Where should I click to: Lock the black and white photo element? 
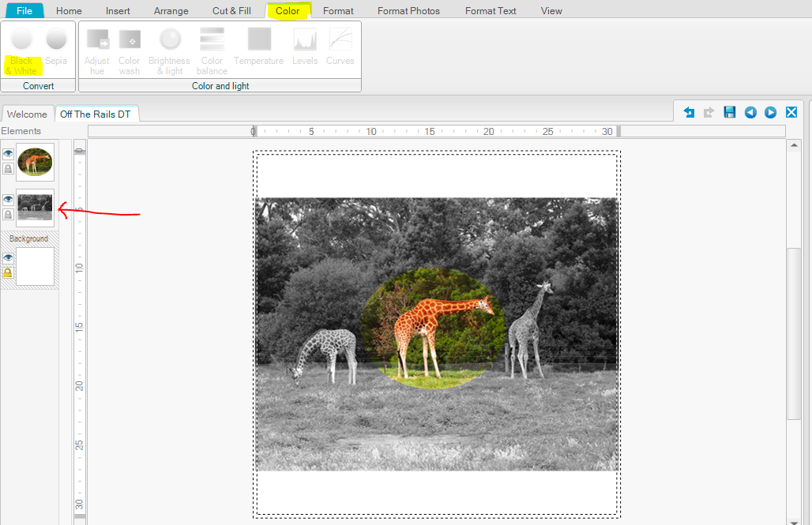coord(8,215)
